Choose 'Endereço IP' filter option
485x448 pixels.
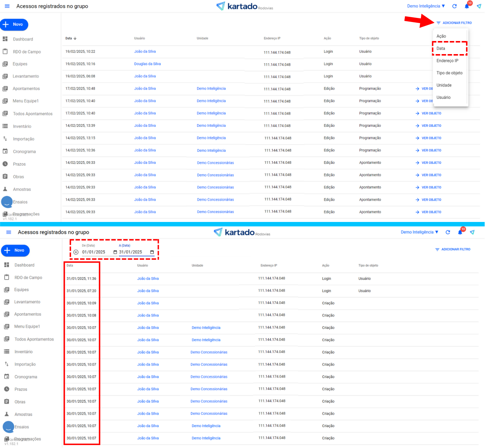click(447, 61)
